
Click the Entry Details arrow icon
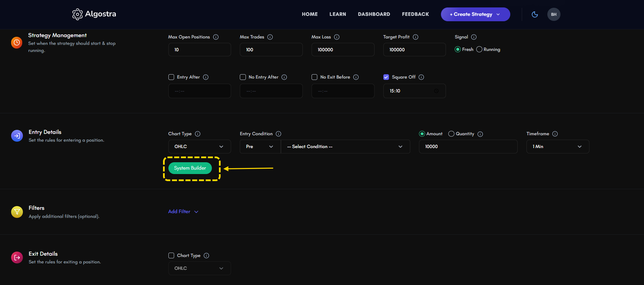coord(17,136)
